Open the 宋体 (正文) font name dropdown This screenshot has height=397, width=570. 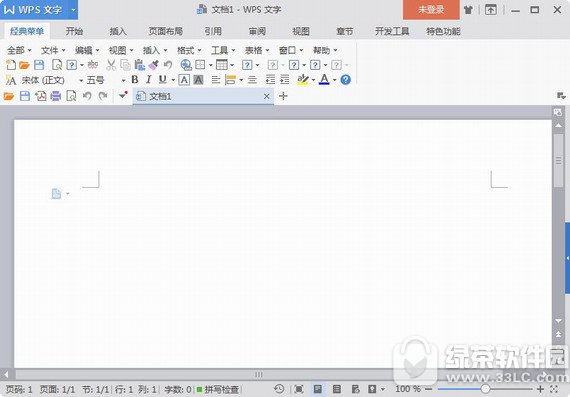point(81,80)
